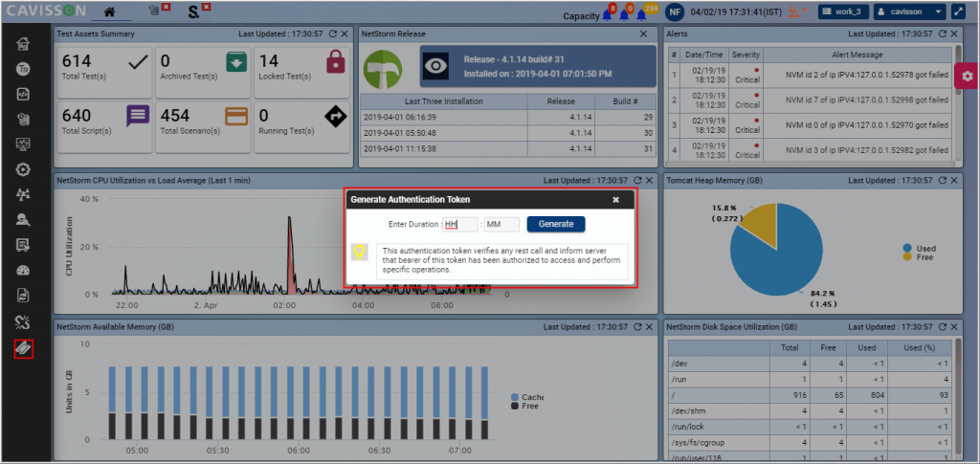Open the gauge dashboard icon in sidebar
This screenshot has height=464, width=980.
23,271
